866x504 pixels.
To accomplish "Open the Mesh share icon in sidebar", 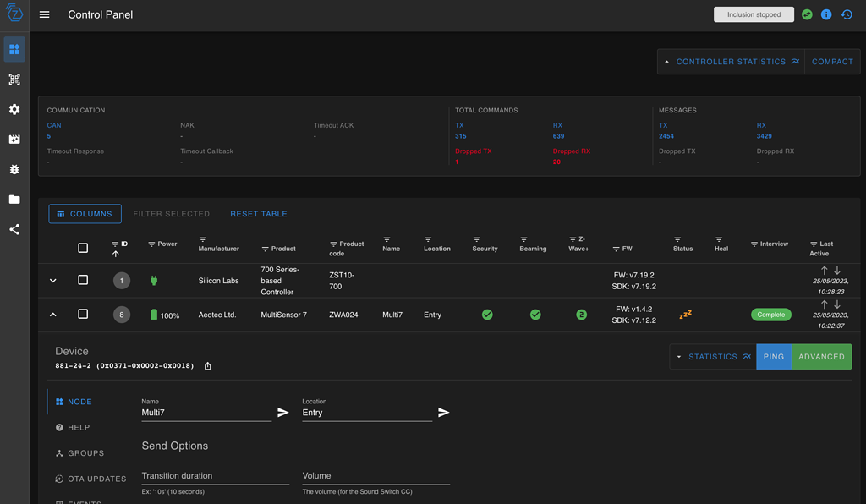I will [x=14, y=229].
